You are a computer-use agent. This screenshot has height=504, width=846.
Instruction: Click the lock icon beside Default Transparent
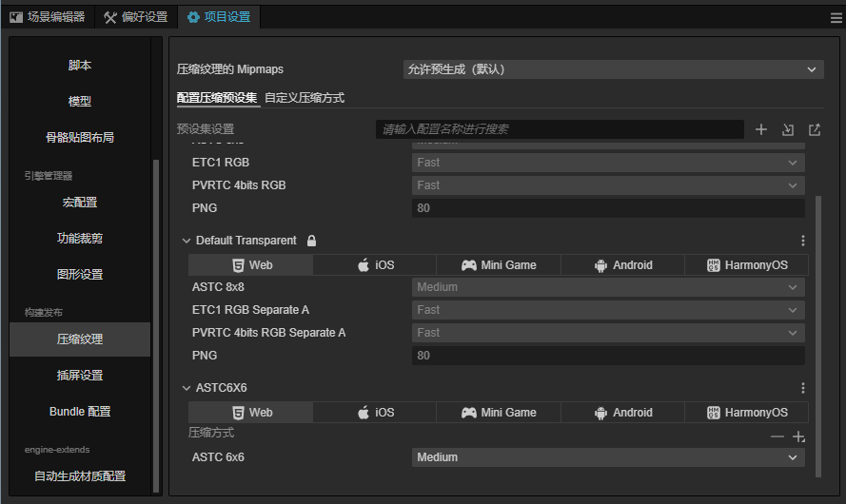pyautogui.click(x=311, y=241)
